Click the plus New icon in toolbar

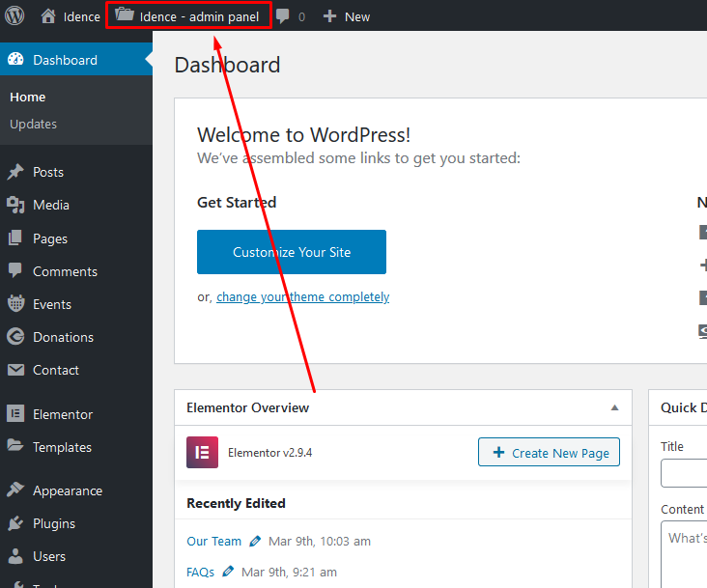pyautogui.click(x=329, y=16)
